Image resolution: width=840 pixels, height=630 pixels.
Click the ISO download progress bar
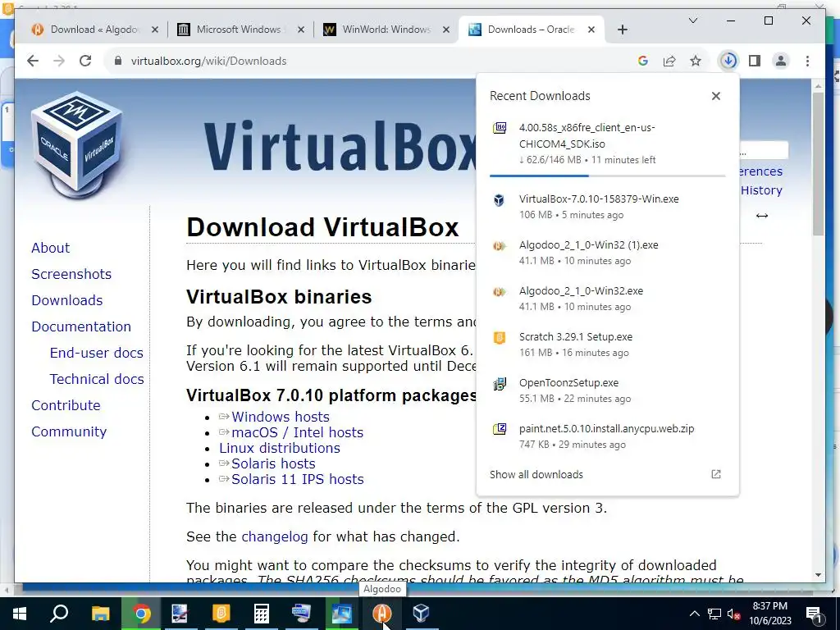click(608, 176)
